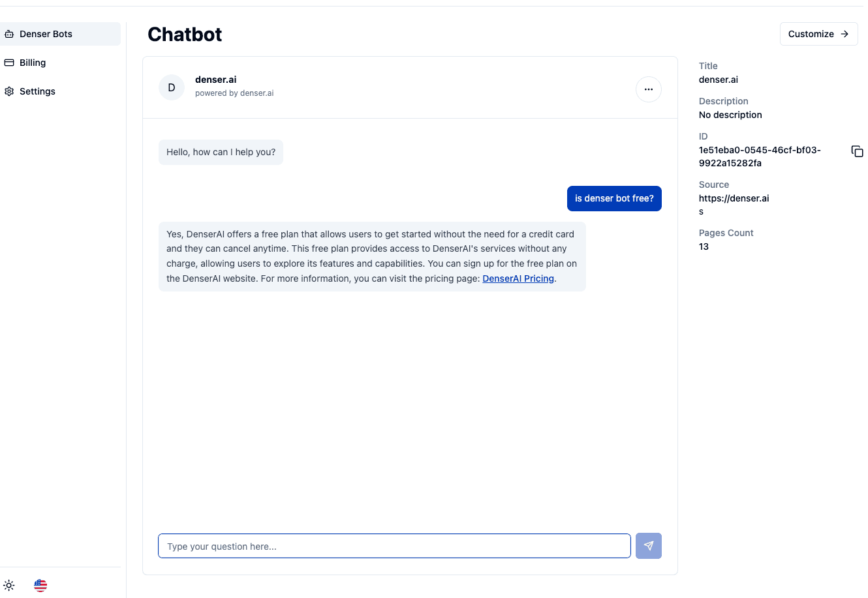Open Settings via the gear icon
This screenshot has width=868, height=598.
click(x=9, y=91)
